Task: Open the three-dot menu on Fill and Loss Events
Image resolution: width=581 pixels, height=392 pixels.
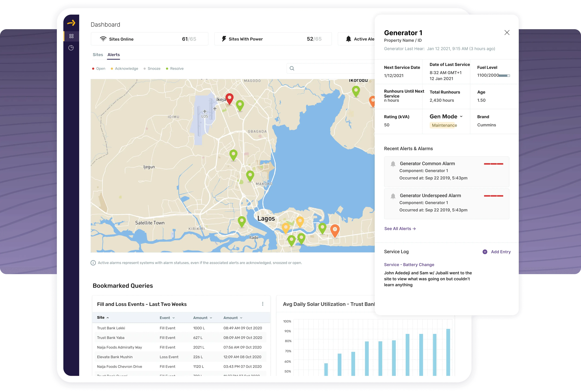Action: point(262,304)
